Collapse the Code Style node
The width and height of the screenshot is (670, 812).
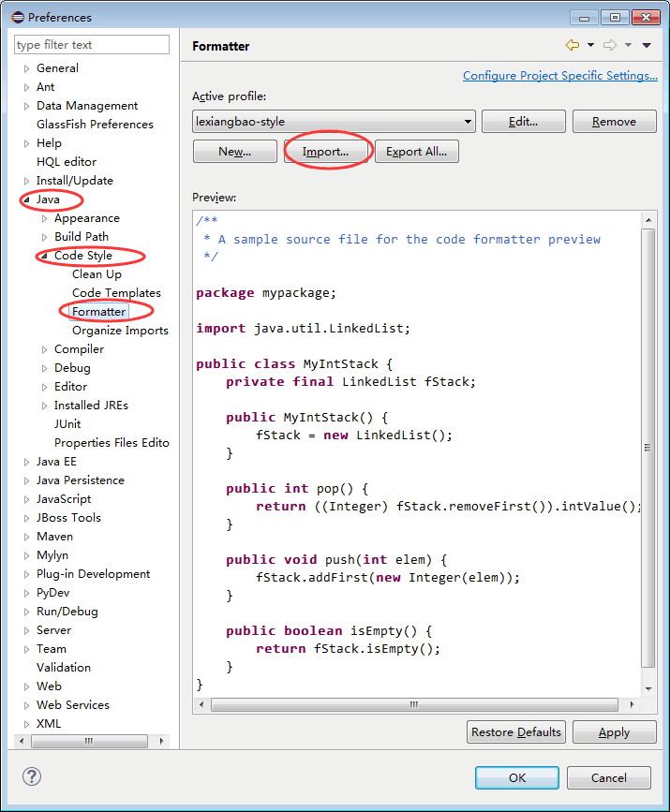tap(45, 256)
